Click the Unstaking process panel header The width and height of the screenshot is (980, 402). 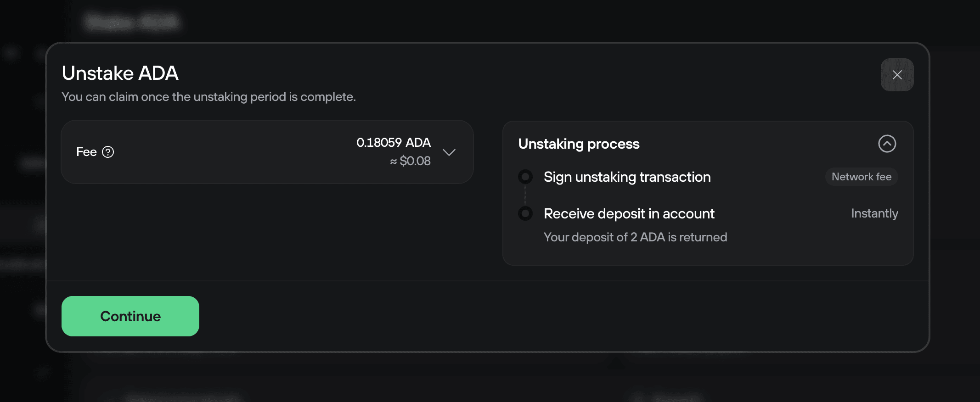(x=579, y=144)
